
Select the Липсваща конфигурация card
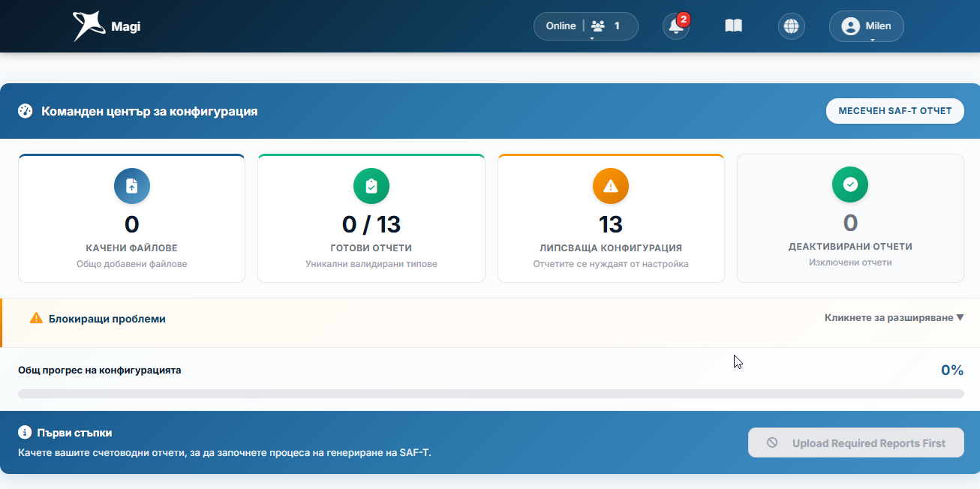point(611,218)
